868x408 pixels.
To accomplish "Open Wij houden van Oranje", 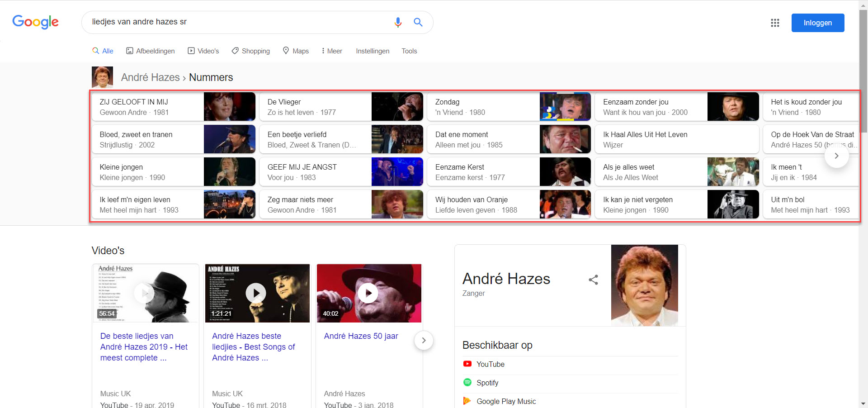I will click(x=509, y=204).
